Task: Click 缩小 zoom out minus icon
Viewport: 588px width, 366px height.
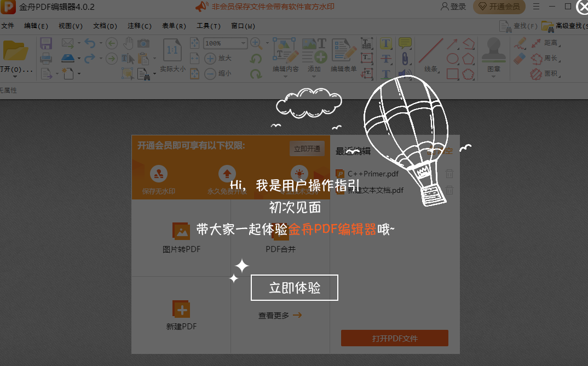Action: pos(210,73)
